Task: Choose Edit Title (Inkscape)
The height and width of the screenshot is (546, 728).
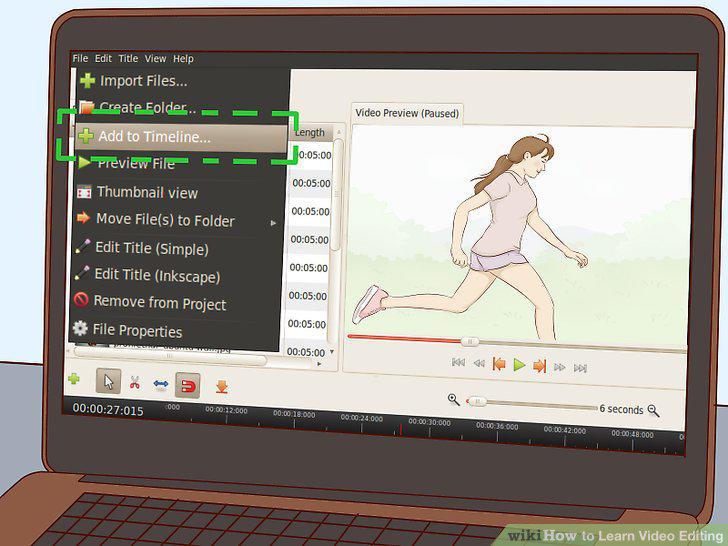Action: point(177,275)
